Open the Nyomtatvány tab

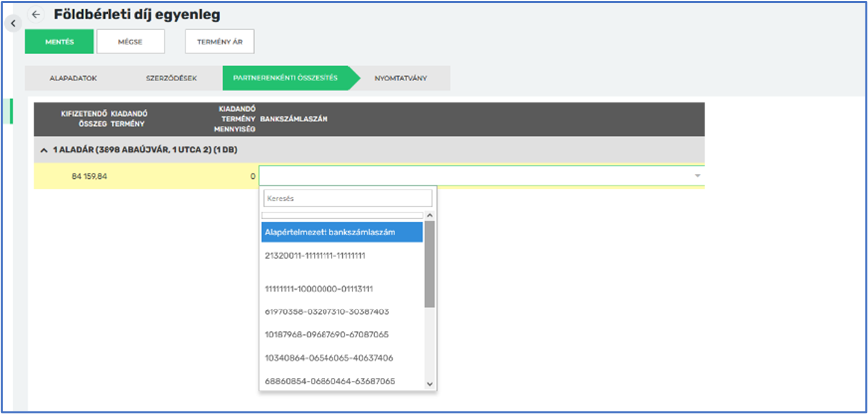(401, 78)
